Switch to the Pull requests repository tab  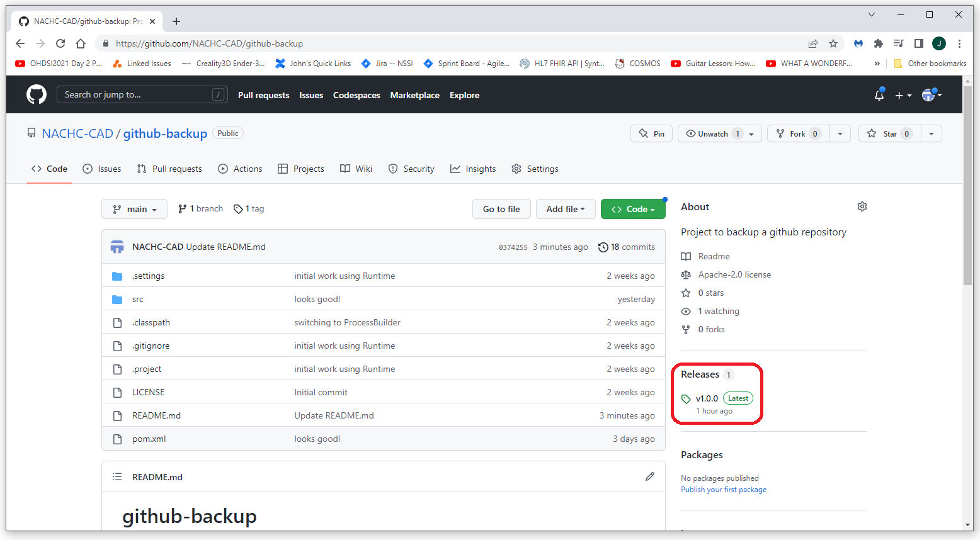click(169, 169)
